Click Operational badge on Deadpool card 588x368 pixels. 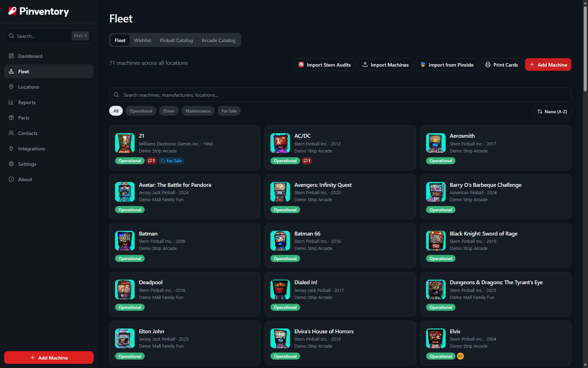click(x=129, y=307)
